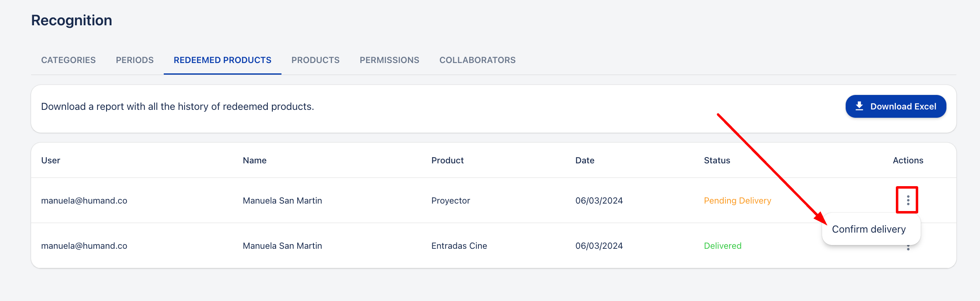Click the Status column header

click(717, 160)
